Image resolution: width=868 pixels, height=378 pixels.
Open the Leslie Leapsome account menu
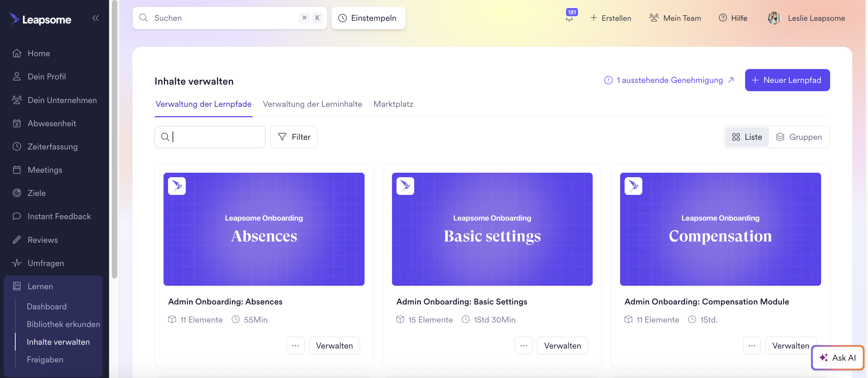pyautogui.click(x=806, y=18)
